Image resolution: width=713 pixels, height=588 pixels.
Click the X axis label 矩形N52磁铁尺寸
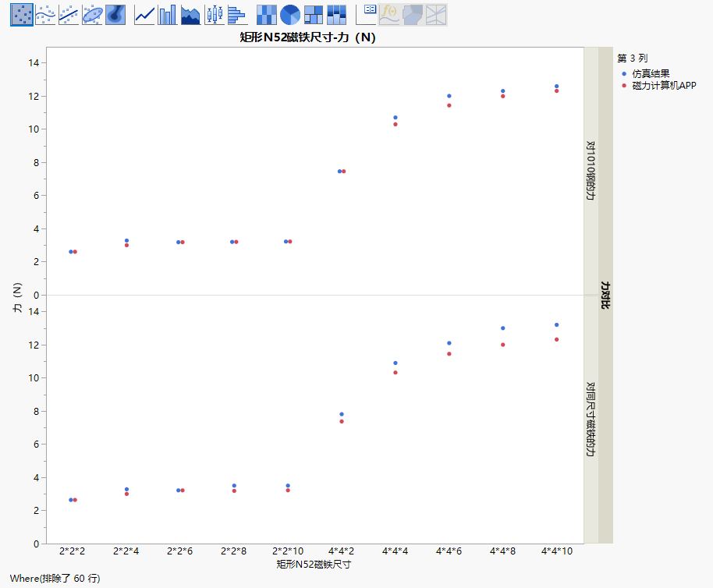(314, 563)
